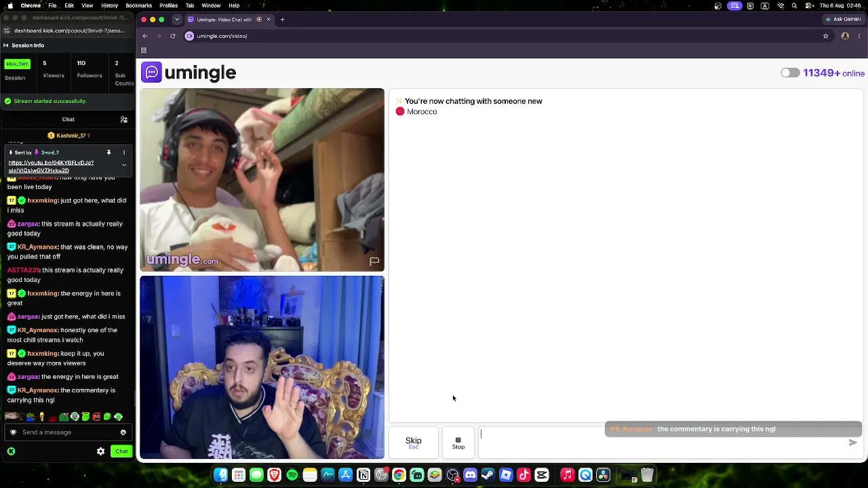Open a new browser tab
This screenshot has height=488, width=868.
(283, 20)
